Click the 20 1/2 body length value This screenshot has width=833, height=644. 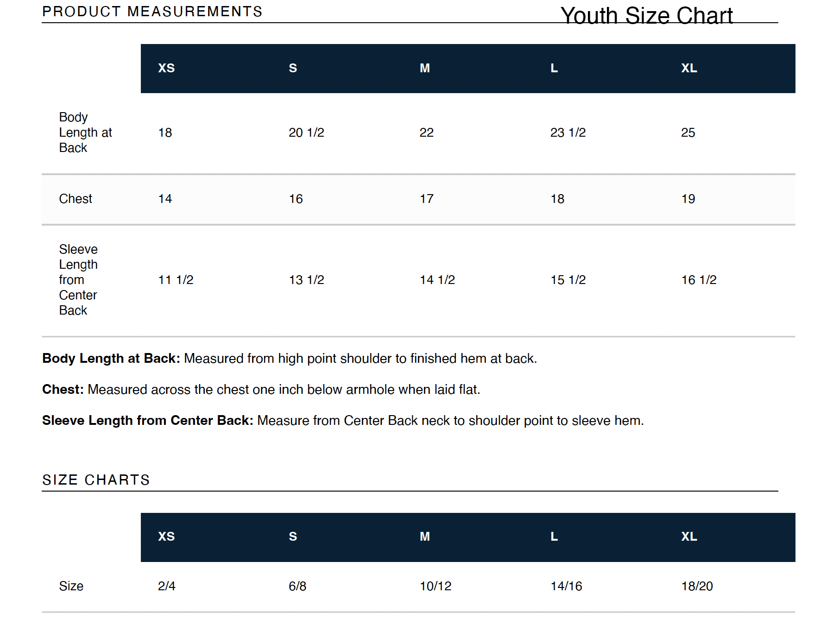click(306, 133)
